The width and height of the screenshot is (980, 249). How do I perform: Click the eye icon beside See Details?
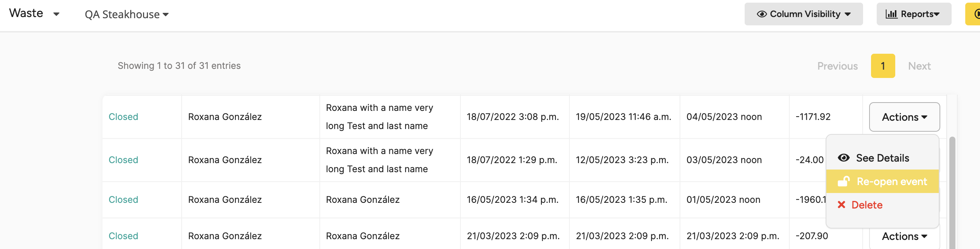[x=843, y=158]
